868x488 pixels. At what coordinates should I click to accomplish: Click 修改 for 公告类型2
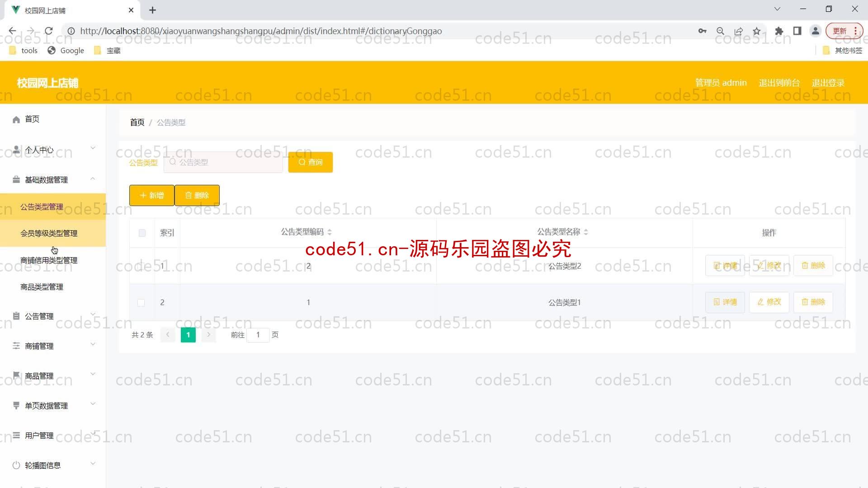coord(769,266)
